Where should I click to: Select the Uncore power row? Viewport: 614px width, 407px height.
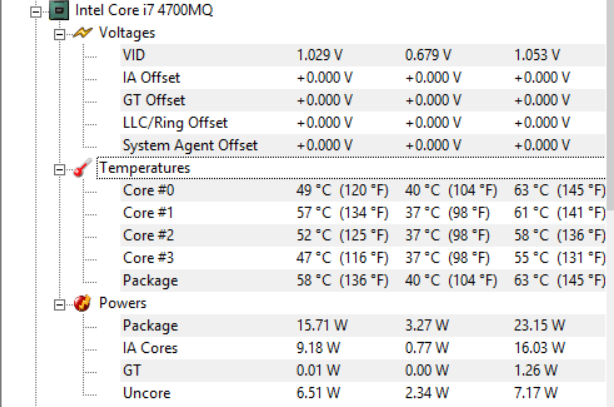(145, 393)
